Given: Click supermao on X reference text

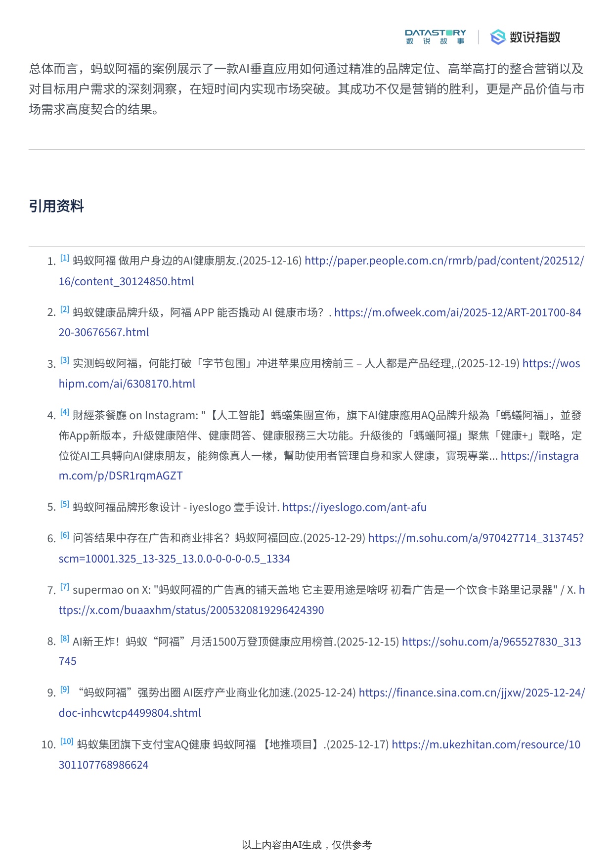Looking at the screenshot, I should coord(324,590).
